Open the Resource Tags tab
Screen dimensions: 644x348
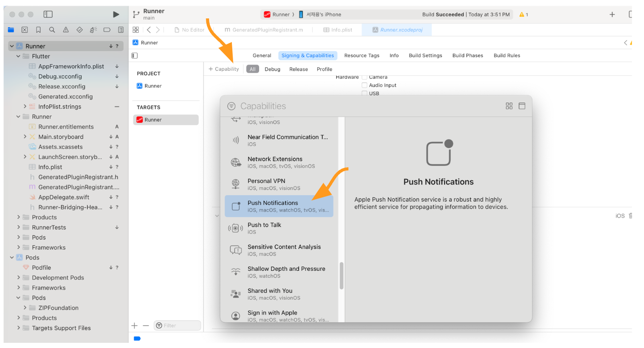point(362,56)
